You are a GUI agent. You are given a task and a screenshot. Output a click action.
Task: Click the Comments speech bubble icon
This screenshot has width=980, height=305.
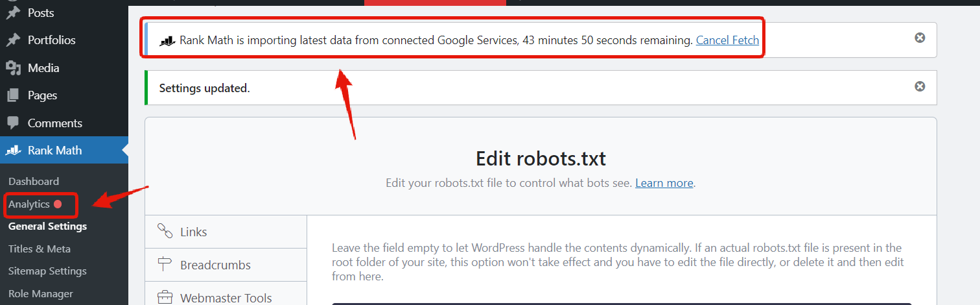(13, 123)
